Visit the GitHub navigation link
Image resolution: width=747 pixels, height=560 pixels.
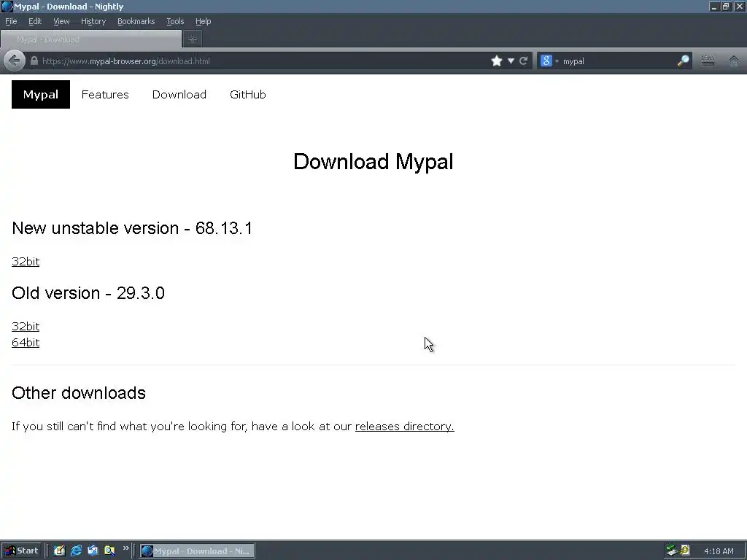pos(248,94)
